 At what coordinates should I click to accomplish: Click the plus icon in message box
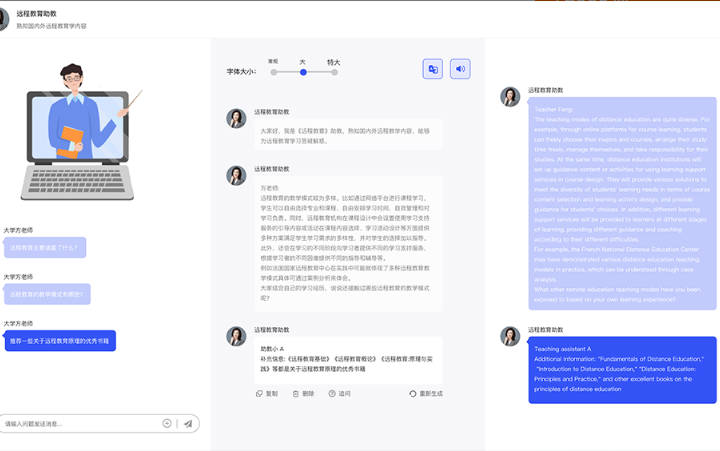point(167,424)
